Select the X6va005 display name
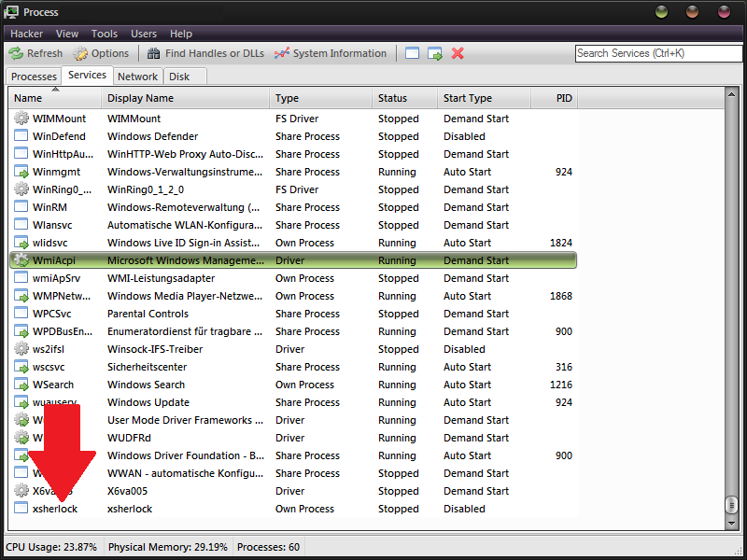 click(127, 491)
